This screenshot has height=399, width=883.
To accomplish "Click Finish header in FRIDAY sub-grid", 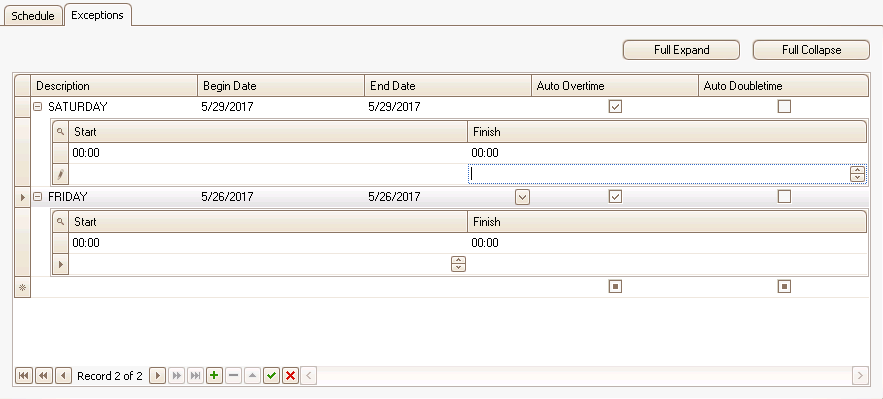I will click(667, 222).
